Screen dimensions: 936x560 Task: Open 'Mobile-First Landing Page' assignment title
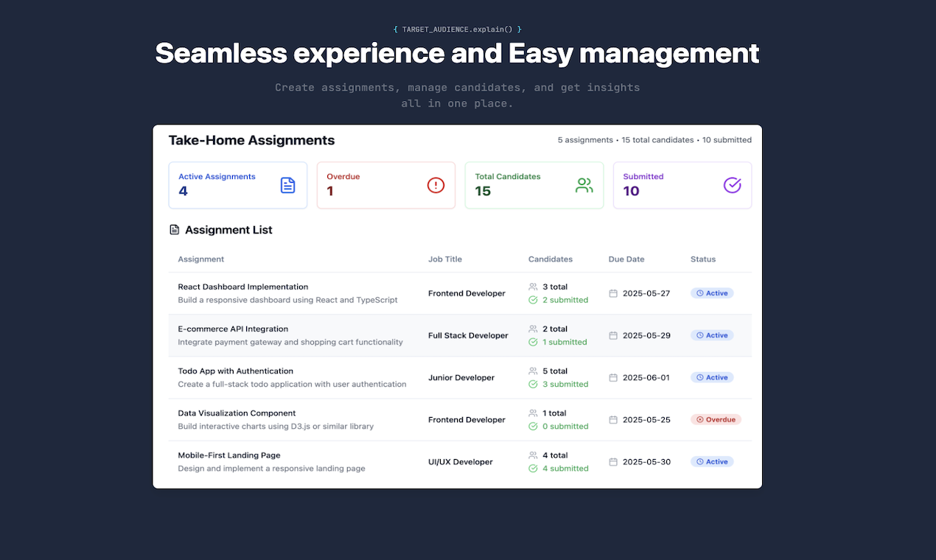pyautogui.click(x=229, y=455)
